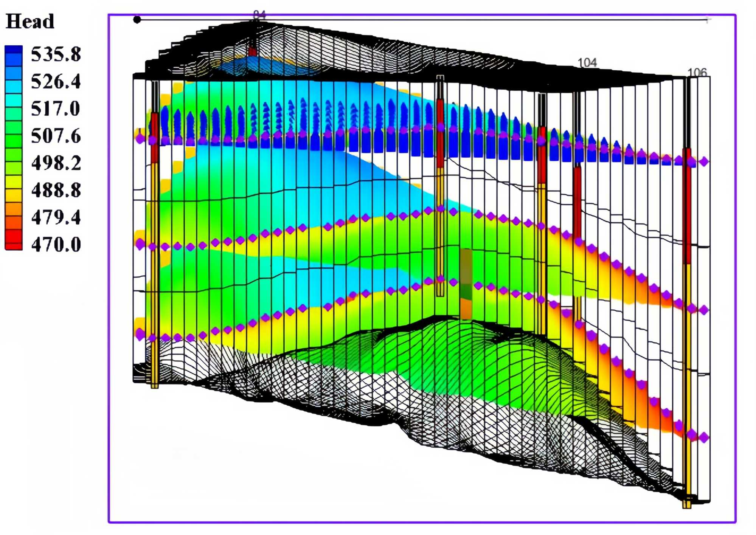Click the black dot at section line start
This screenshot has width=756, height=535.
tap(137, 20)
